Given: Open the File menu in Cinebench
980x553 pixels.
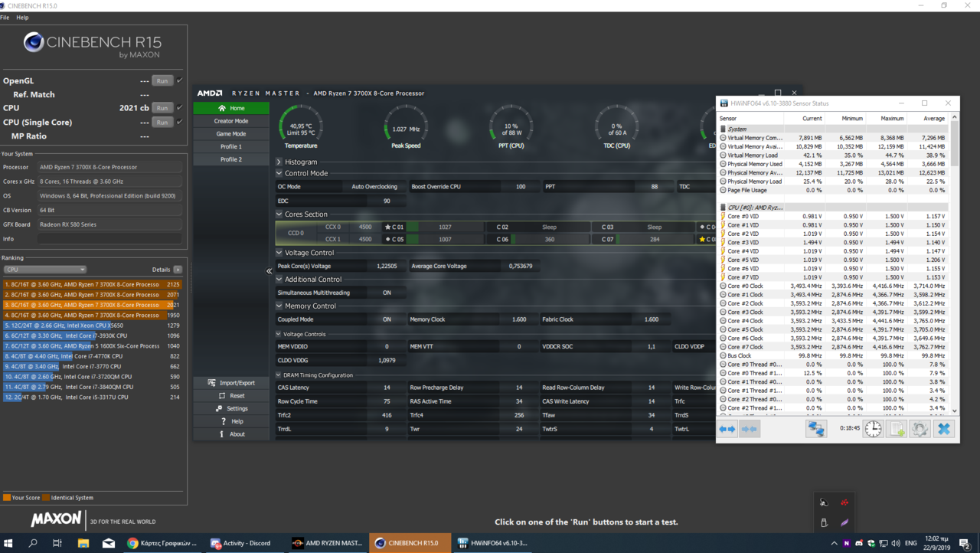Looking at the screenshot, I should click(5, 17).
